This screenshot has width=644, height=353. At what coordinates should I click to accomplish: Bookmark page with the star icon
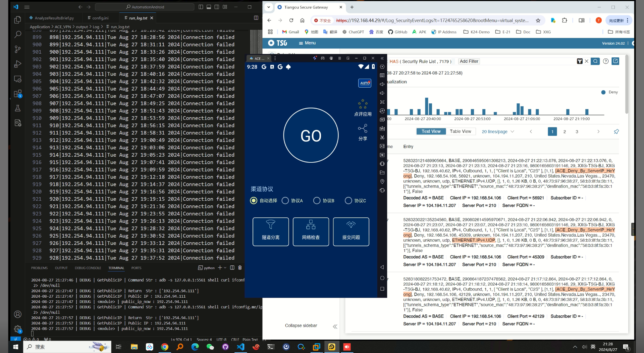point(538,20)
